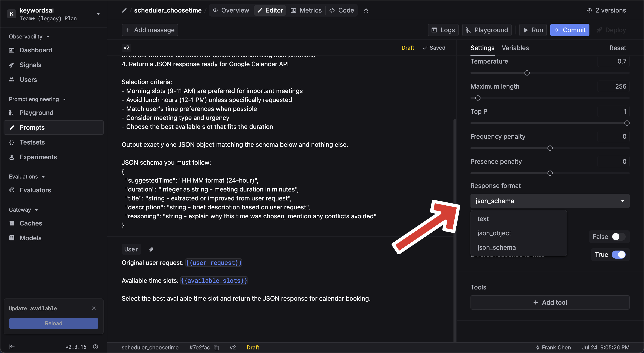The height and width of the screenshot is (353, 644).
Task: Run the prompt
Action: point(533,30)
